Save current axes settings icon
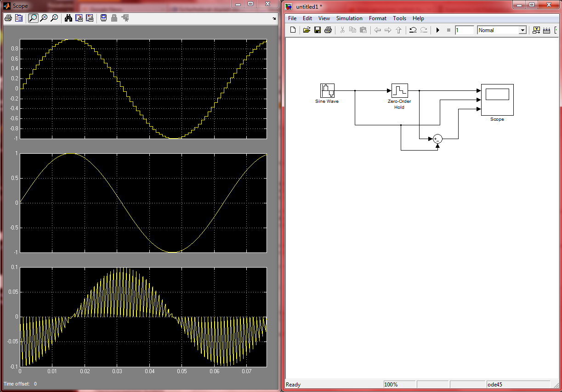 (79, 18)
